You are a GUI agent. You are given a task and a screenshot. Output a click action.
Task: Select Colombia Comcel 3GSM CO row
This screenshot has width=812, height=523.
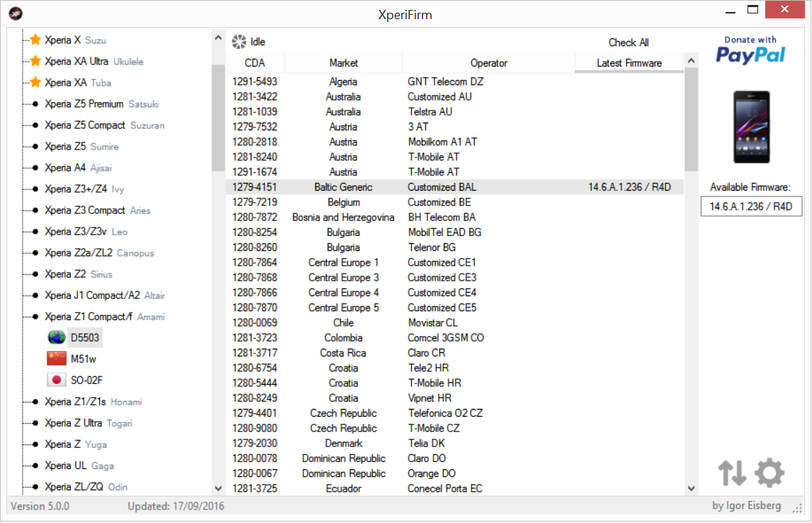[455, 337]
